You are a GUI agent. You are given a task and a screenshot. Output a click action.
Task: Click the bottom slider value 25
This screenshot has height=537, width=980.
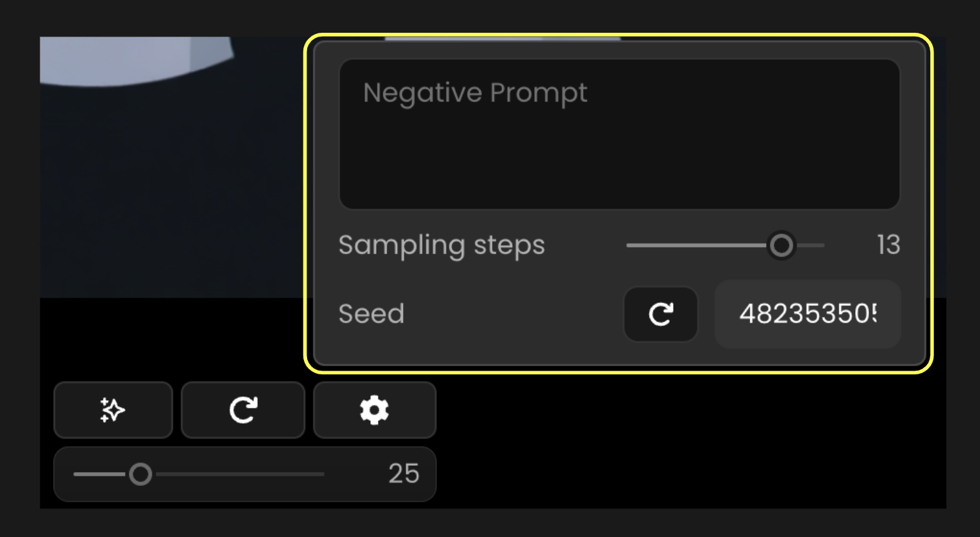[404, 473]
